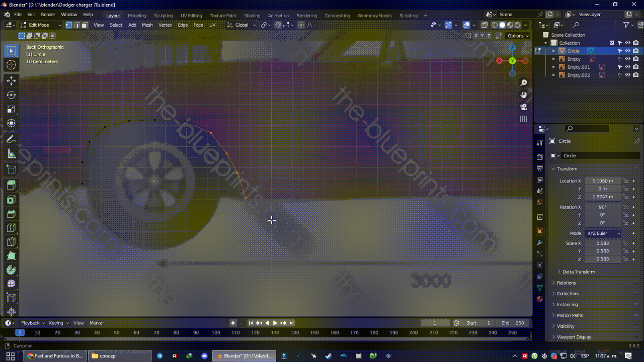Activate the Annotate tool
The height and width of the screenshot is (362, 644).
[x=11, y=139]
